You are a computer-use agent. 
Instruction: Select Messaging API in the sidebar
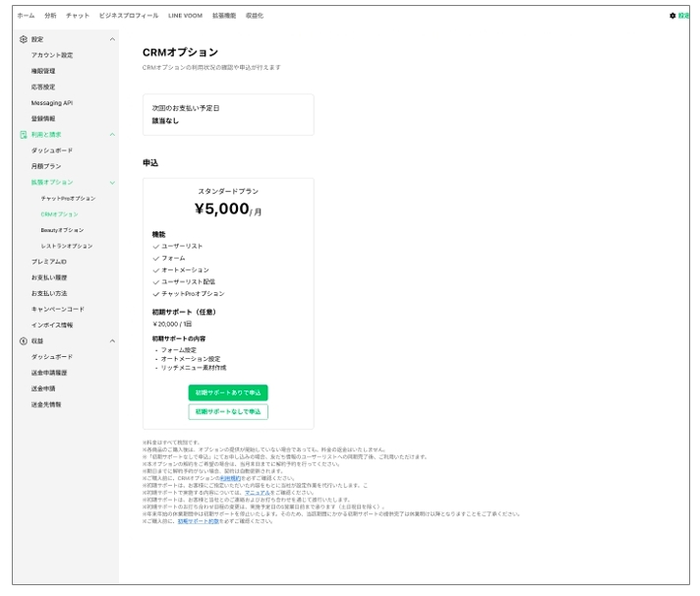point(52,102)
